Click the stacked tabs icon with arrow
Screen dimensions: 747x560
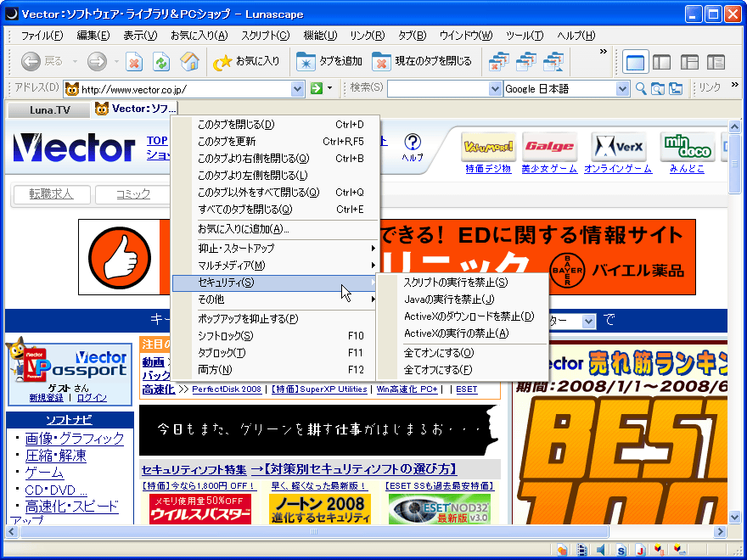point(553,61)
